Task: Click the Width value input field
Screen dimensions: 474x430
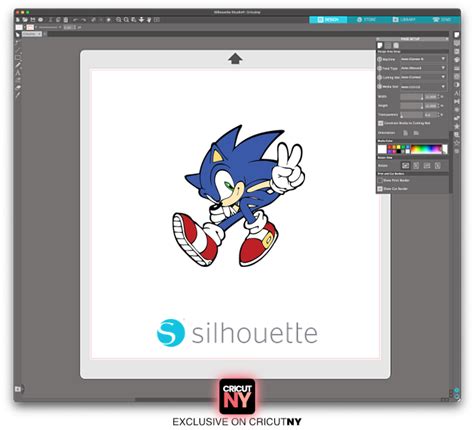Action: [432, 97]
